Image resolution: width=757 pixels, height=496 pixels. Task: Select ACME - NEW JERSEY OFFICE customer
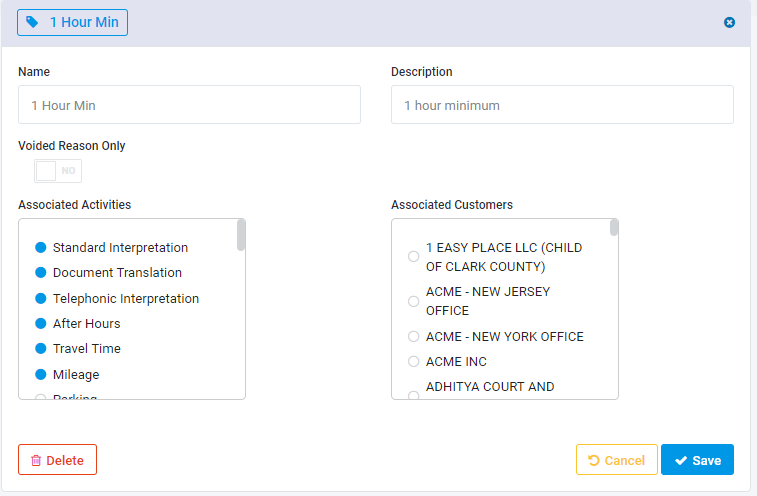point(413,301)
